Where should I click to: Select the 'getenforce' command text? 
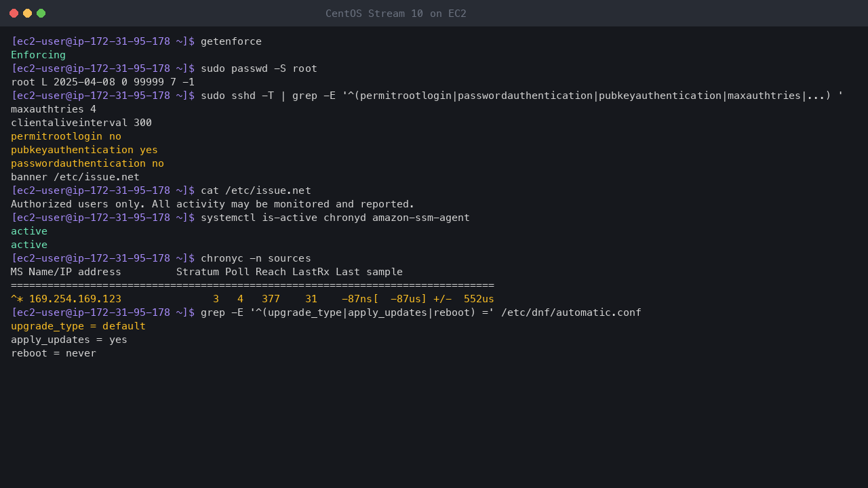[x=231, y=41]
